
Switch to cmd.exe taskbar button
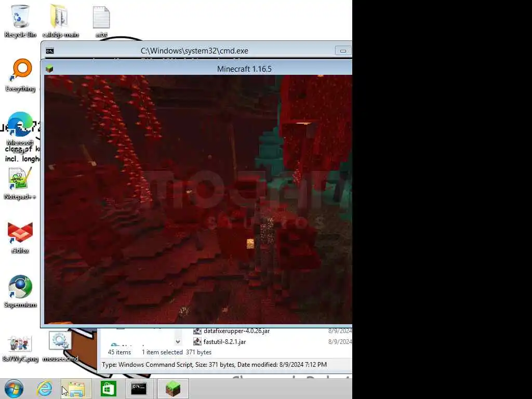click(139, 389)
